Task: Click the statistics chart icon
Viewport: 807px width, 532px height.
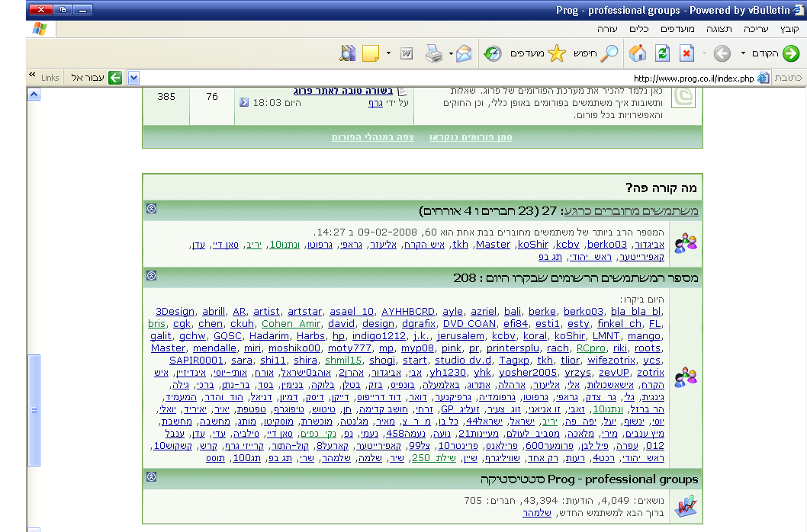Action: pos(686,506)
